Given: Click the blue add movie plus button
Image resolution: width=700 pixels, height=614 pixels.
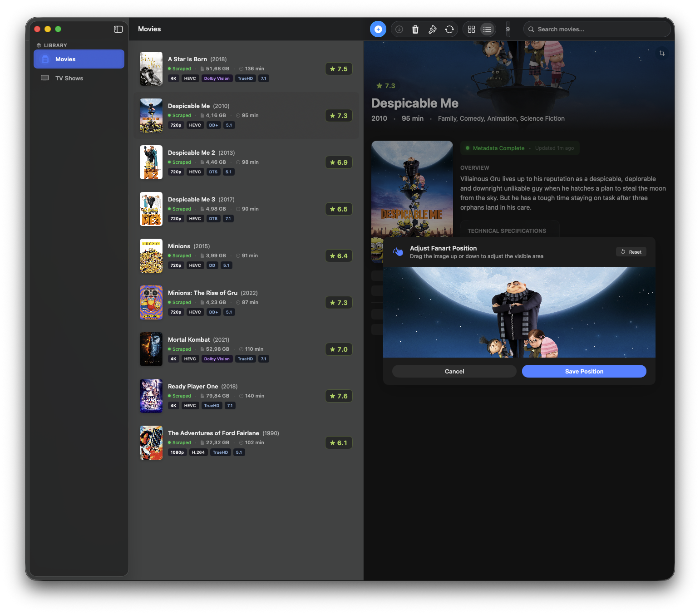Looking at the screenshot, I should (378, 29).
